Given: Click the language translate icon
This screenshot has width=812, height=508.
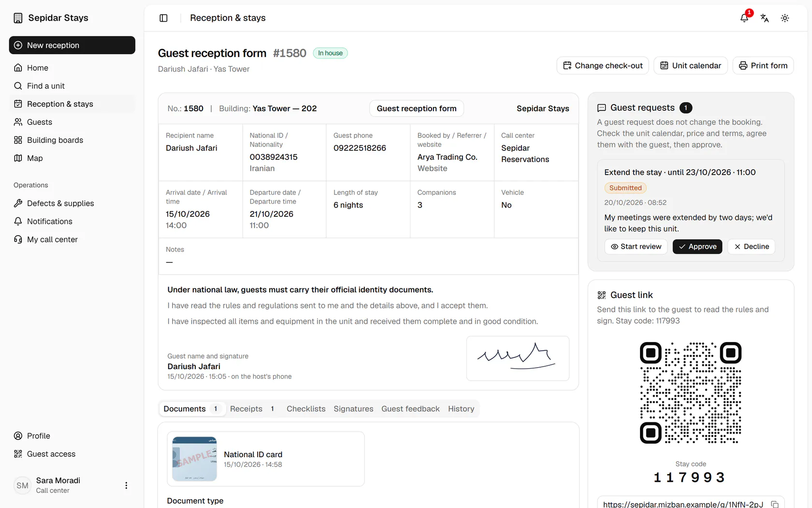Looking at the screenshot, I should (x=765, y=18).
